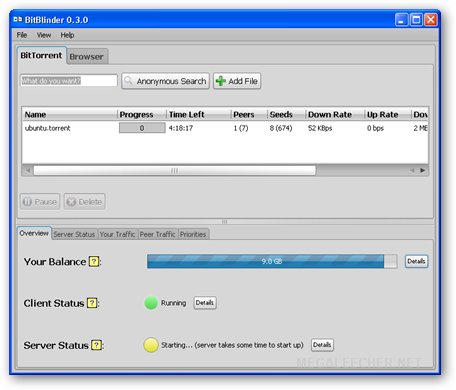Screen dimensions: 456x390
Task: Click the Delete button
Action: coord(85,202)
